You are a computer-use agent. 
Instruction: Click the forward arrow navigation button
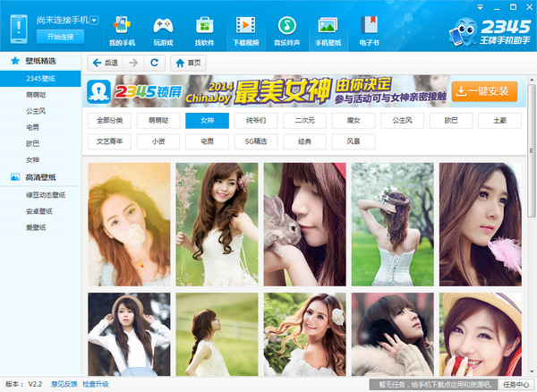pyautogui.click(x=133, y=63)
